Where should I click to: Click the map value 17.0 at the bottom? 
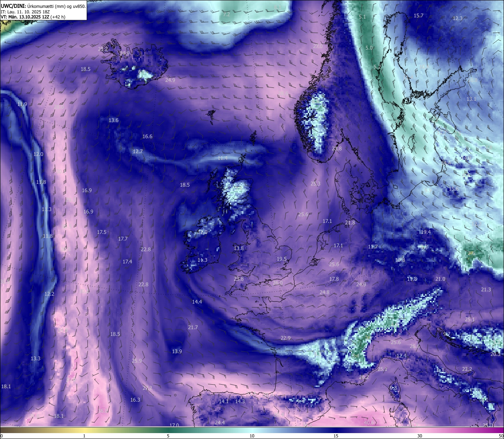coord(174,425)
